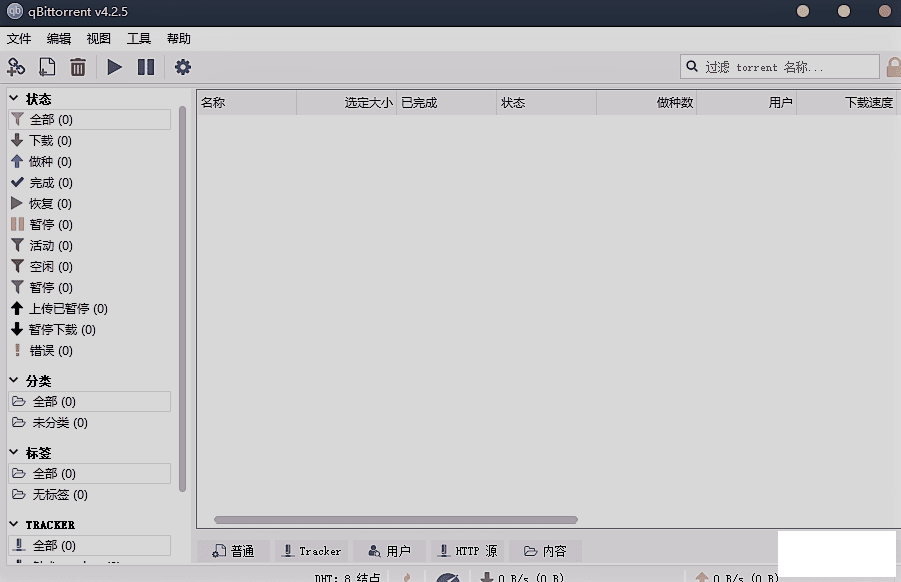Collapse the 标签 section
Viewport: 901px width, 582px height.
(x=14, y=453)
